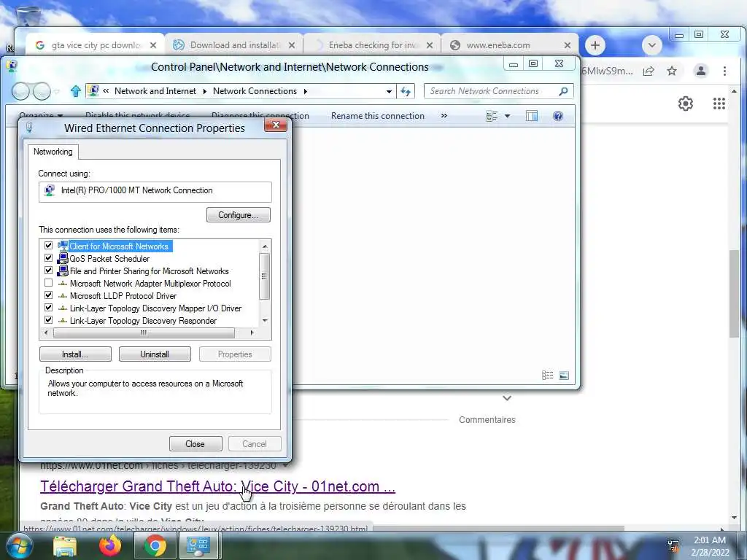747x560 pixels.
Task: Open the Chrome profile icon
Action: [701, 71]
